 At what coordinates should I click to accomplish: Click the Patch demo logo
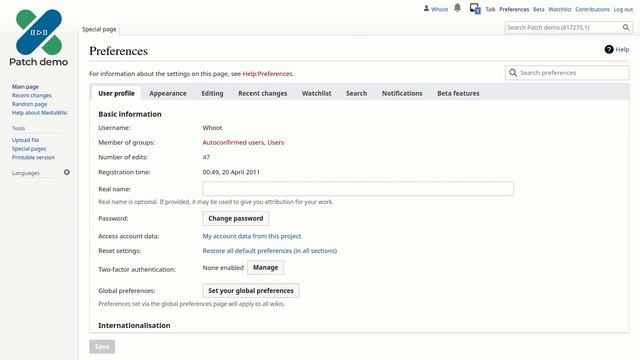coord(39,38)
